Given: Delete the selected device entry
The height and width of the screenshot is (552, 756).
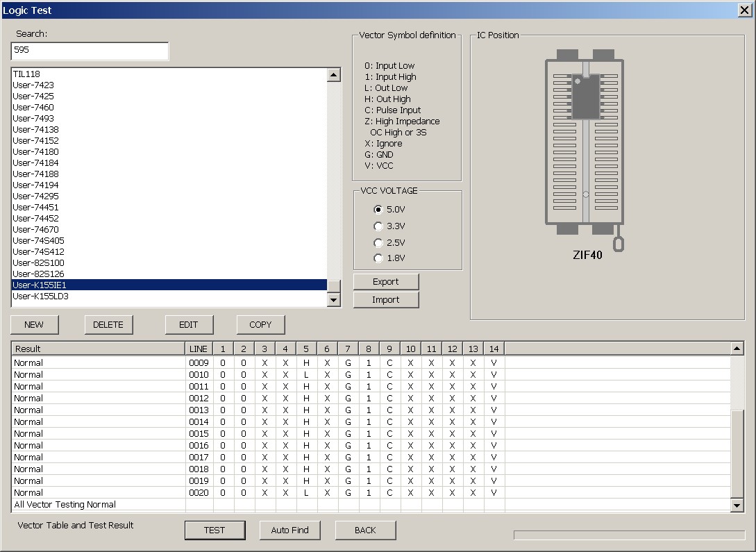Looking at the screenshot, I should (x=108, y=324).
